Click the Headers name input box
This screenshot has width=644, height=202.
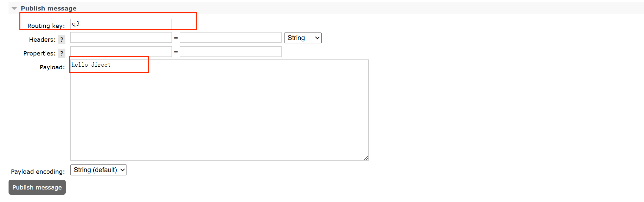pos(121,38)
